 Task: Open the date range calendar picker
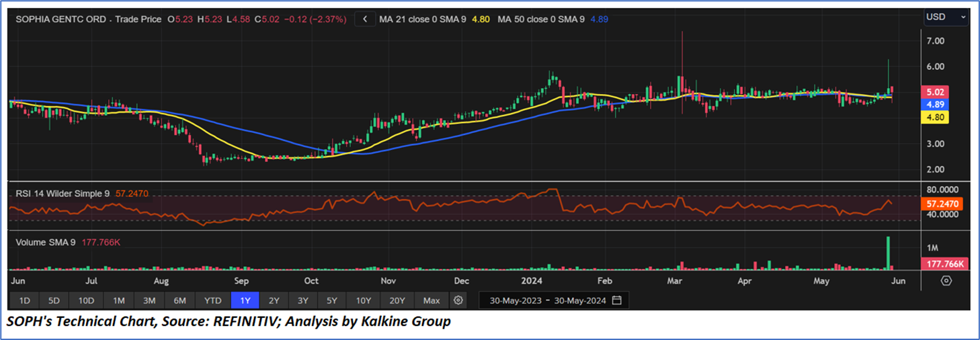click(x=617, y=300)
